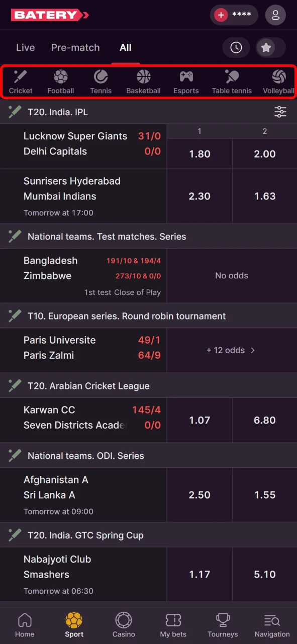Select the Football sport icon
This screenshot has height=644, width=297.
point(60,76)
